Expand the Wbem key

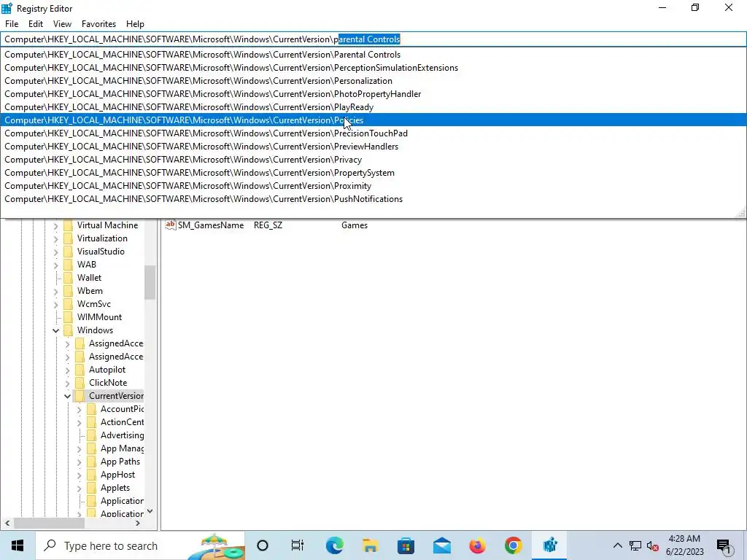55,292
